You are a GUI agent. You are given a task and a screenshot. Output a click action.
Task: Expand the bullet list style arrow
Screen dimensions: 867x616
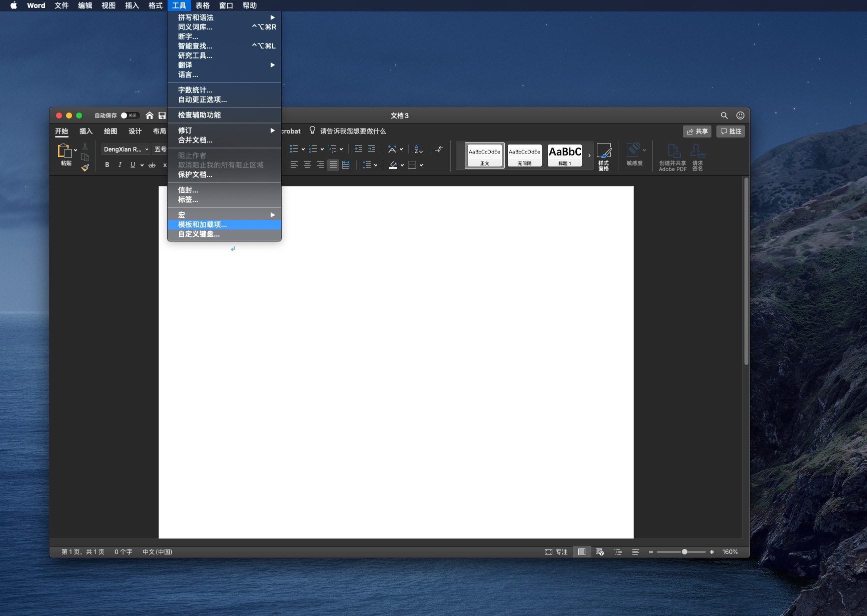pyautogui.click(x=303, y=149)
